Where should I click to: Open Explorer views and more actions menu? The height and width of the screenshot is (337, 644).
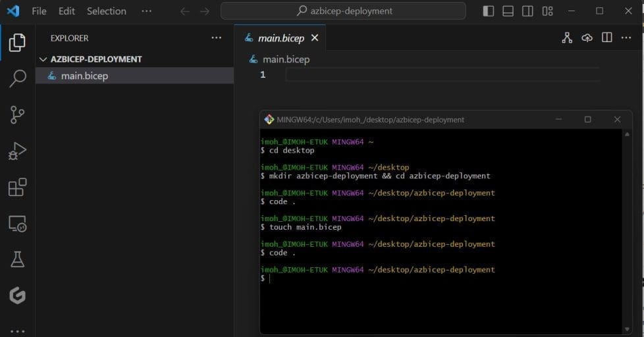pos(216,38)
